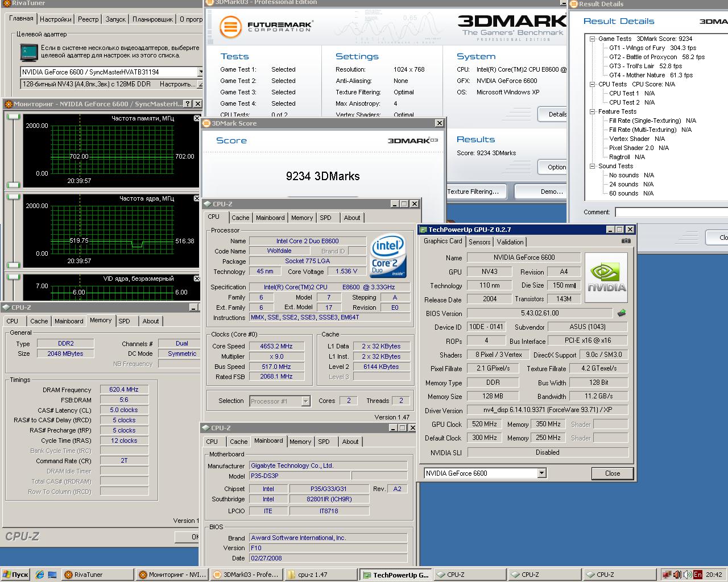Screen dimensions: 728x582
Task: Select GT1 - Wings of Fury result row
Action: pos(652,48)
